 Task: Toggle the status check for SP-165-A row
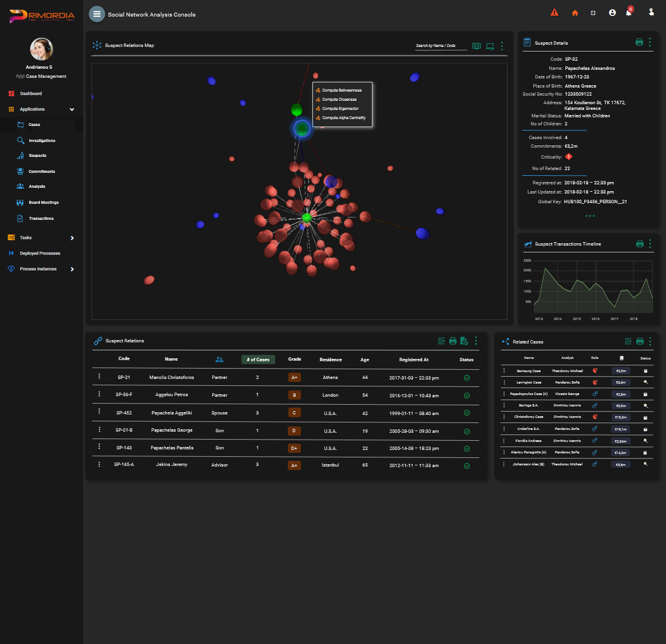[x=467, y=466]
